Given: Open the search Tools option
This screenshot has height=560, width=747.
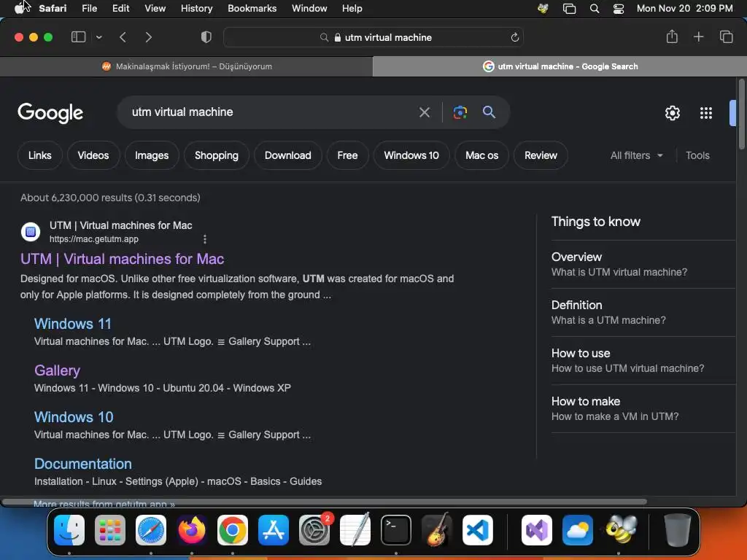Looking at the screenshot, I should tap(697, 155).
